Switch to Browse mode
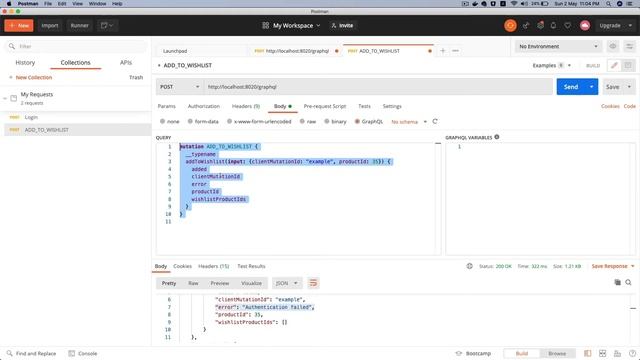 coord(557,353)
